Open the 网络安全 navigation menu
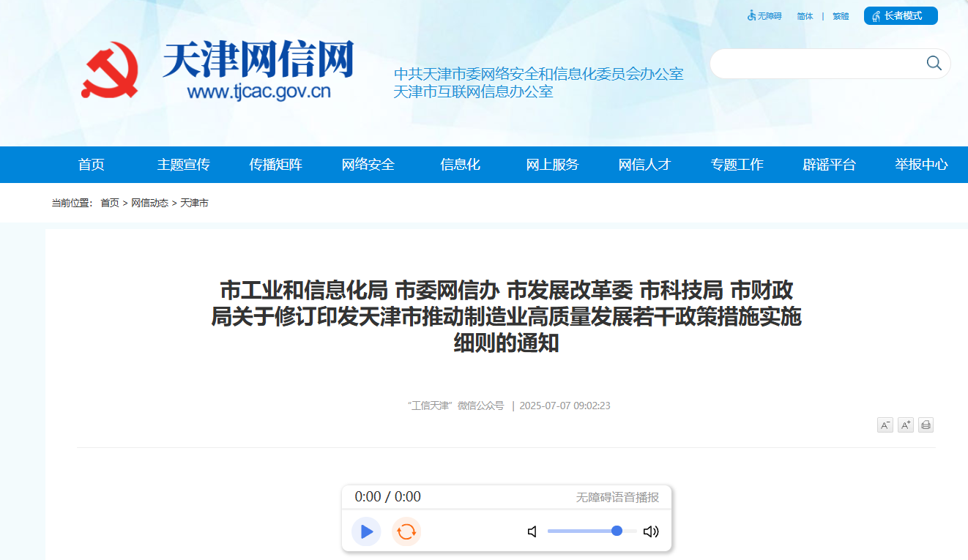Image resolution: width=968 pixels, height=560 pixels. (x=367, y=164)
